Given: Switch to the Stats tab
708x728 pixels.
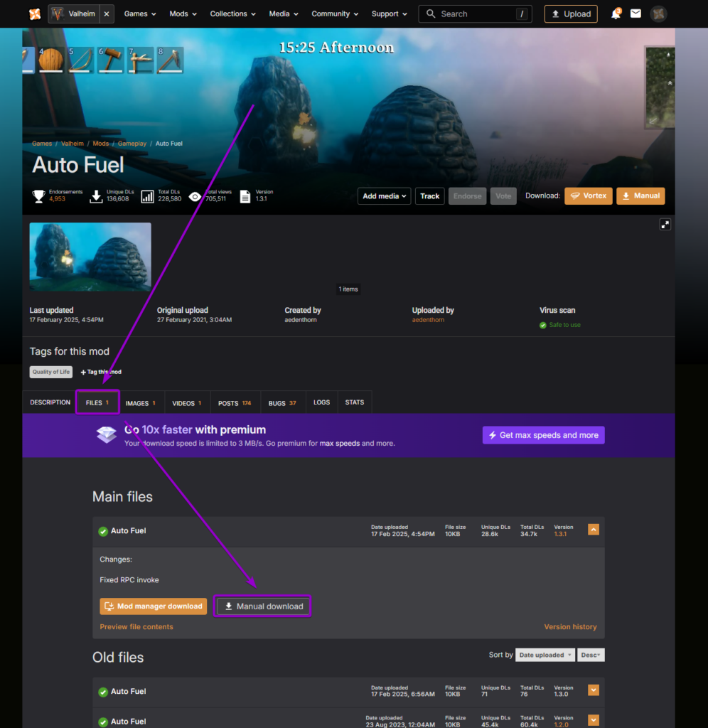Looking at the screenshot, I should click(x=354, y=402).
